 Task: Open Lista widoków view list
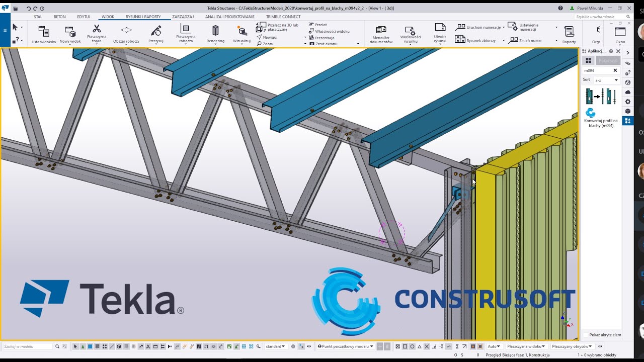coord(44,35)
